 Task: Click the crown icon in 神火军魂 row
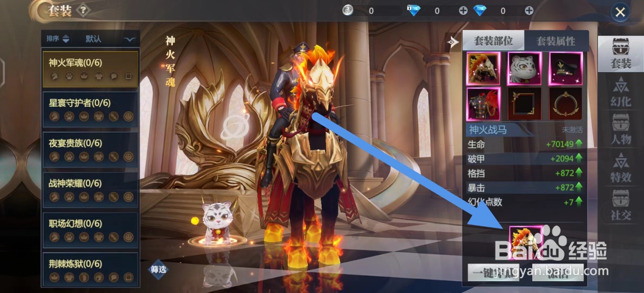pyautogui.click(x=84, y=76)
